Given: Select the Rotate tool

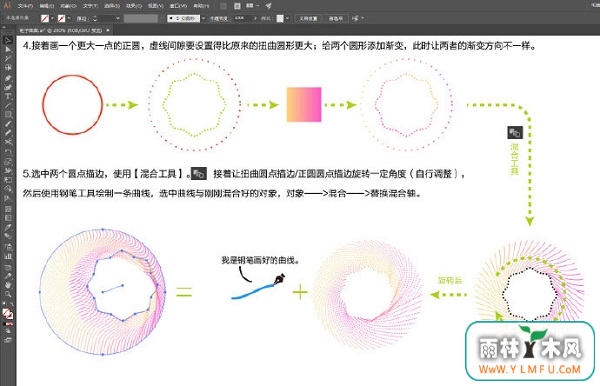Looking at the screenshot, I should 8,152.
